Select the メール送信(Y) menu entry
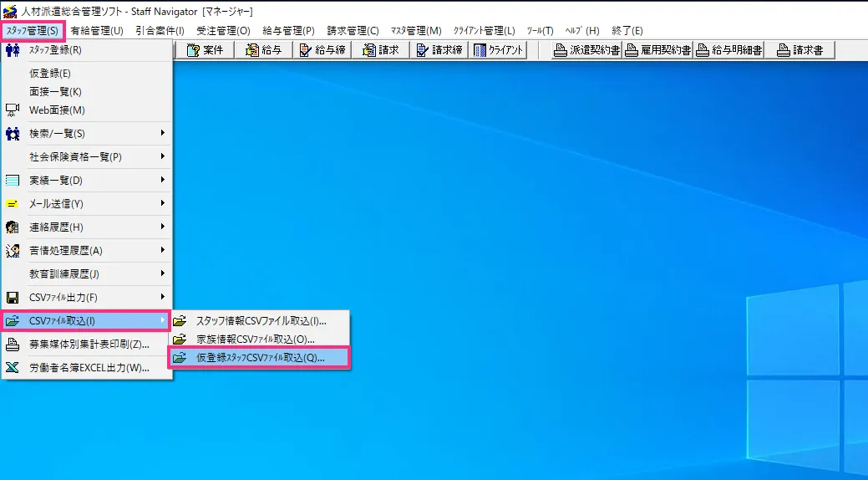Screen dimensions: 868x480 pyautogui.click(x=88, y=203)
